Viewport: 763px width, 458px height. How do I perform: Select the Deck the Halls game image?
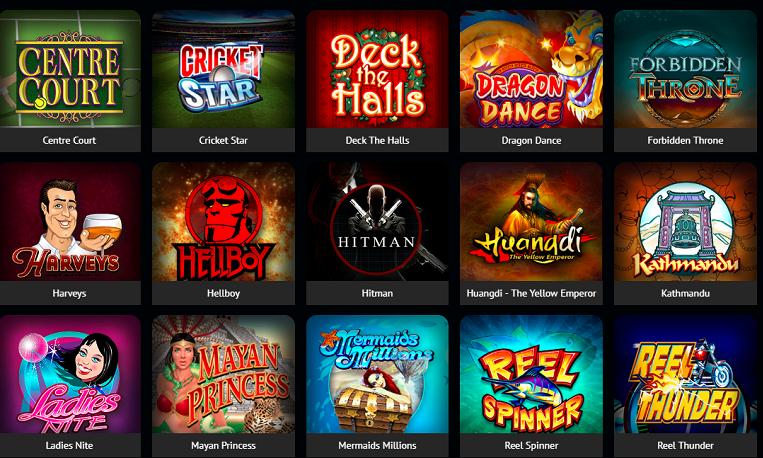click(x=377, y=69)
